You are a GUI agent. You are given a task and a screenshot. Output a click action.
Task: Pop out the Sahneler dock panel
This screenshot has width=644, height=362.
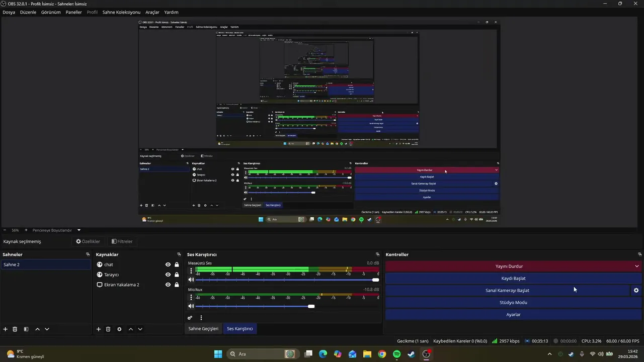point(88,254)
